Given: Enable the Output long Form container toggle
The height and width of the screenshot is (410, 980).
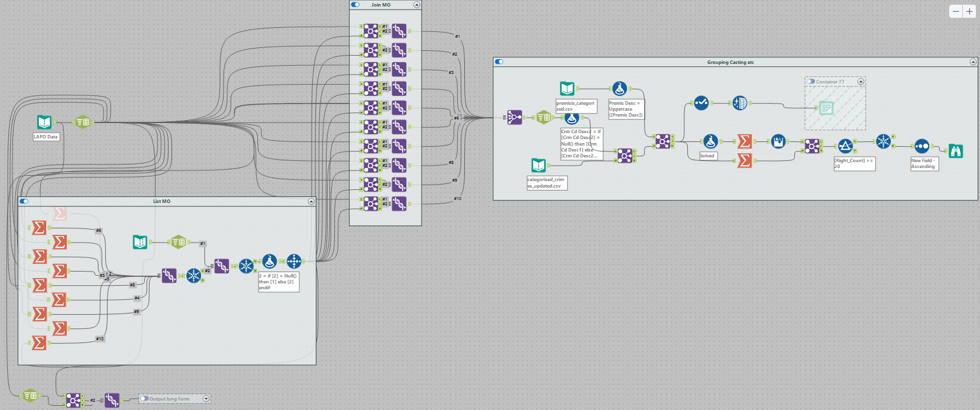Looking at the screenshot, I should (x=144, y=399).
